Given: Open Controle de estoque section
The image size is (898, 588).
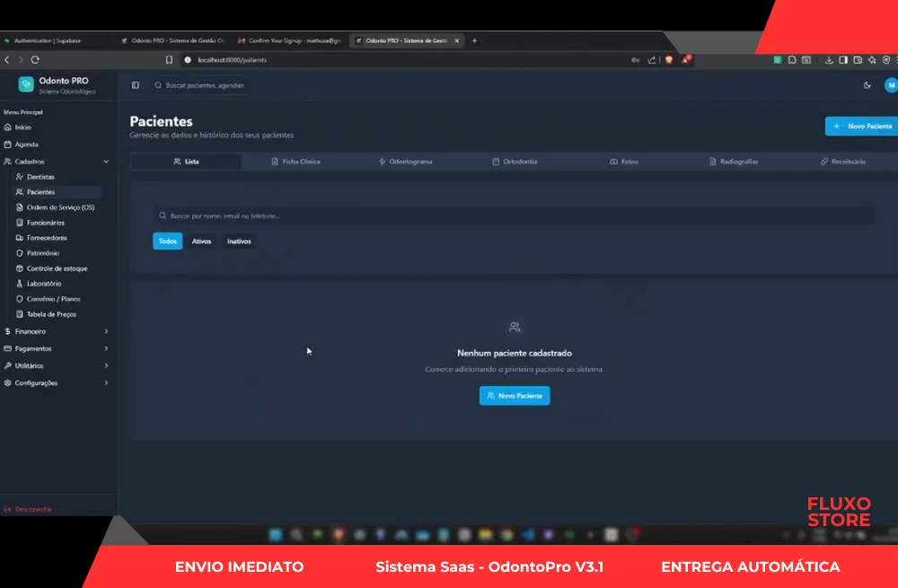Looking at the screenshot, I should pos(57,268).
